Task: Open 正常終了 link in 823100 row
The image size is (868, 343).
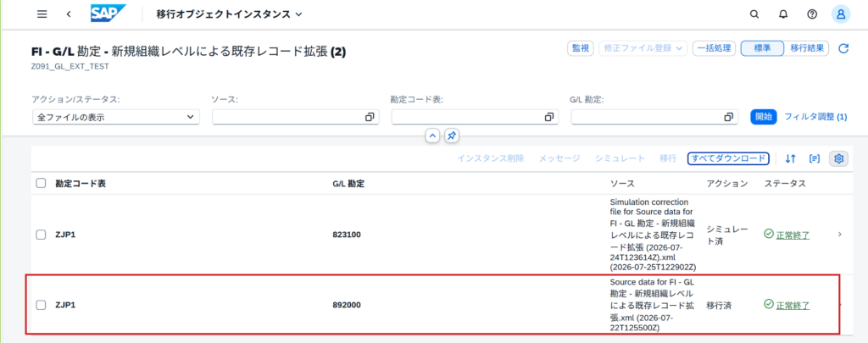Action: tap(793, 235)
